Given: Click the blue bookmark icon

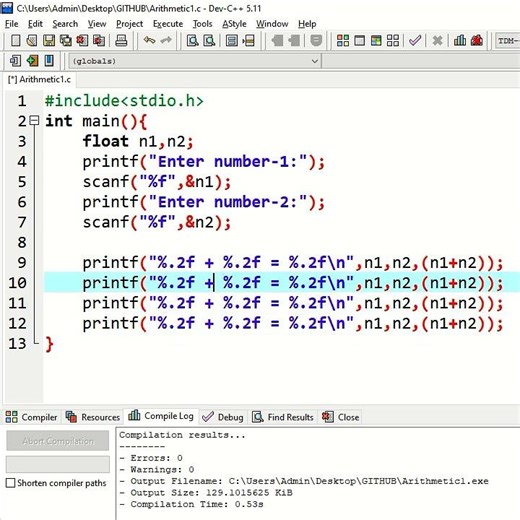Looking at the screenshot, I should [x=49, y=61].
